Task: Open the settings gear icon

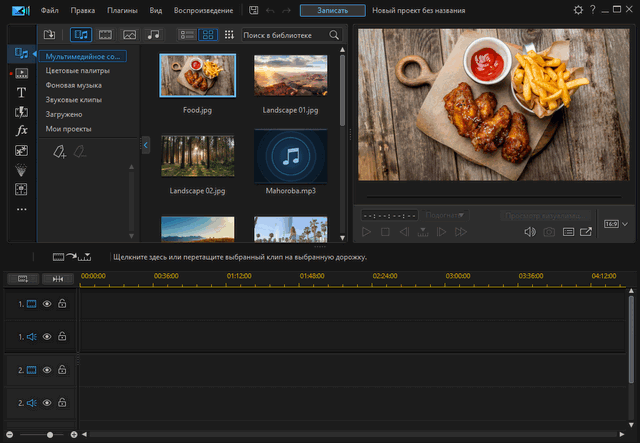Action: [x=578, y=10]
